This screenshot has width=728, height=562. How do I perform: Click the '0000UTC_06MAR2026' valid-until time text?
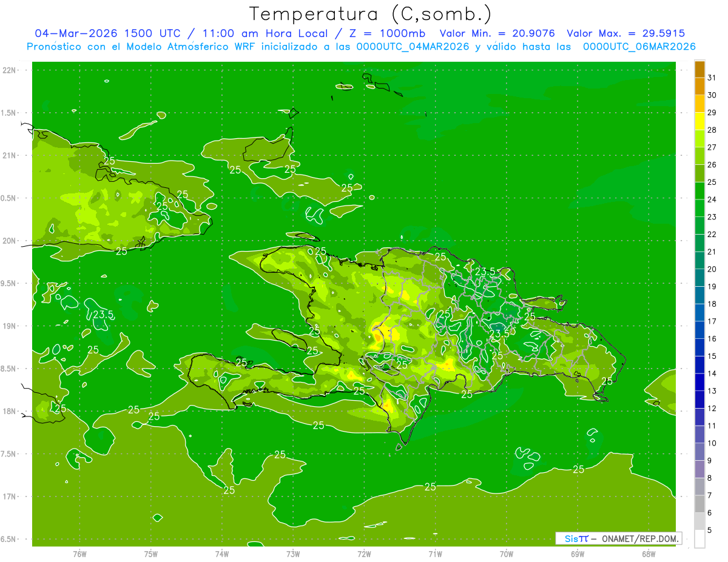coord(639,46)
